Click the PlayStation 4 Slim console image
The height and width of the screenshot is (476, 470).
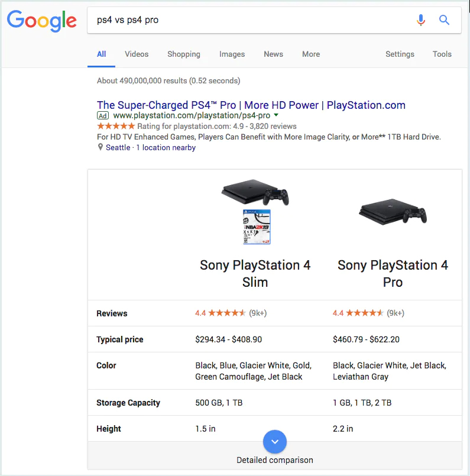pyautogui.click(x=255, y=192)
